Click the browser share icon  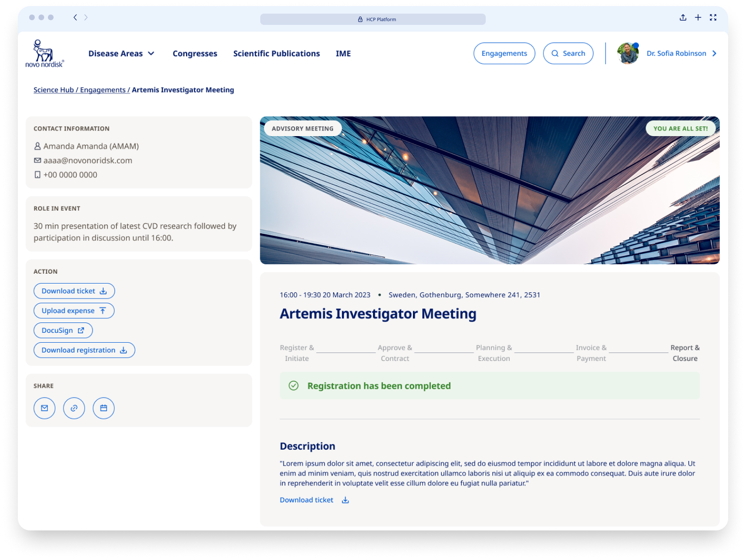coord(683,17)
